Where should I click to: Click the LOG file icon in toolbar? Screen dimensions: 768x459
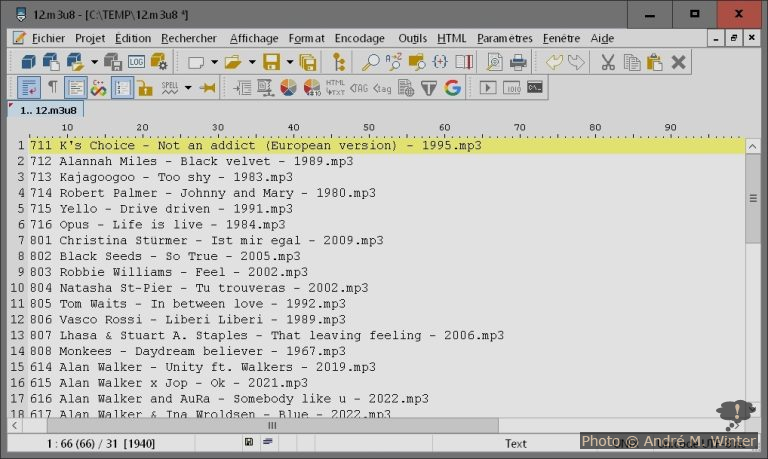[137, 62]
